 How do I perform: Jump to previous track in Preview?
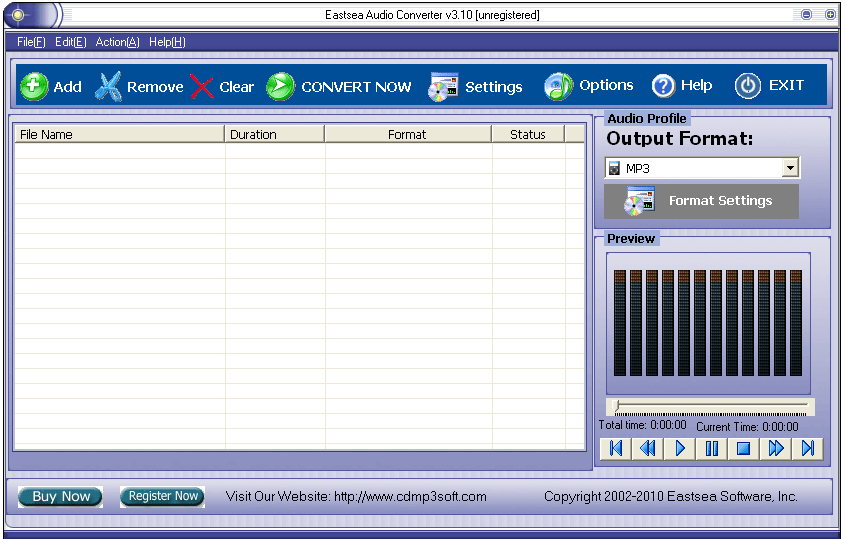point(616,448)
